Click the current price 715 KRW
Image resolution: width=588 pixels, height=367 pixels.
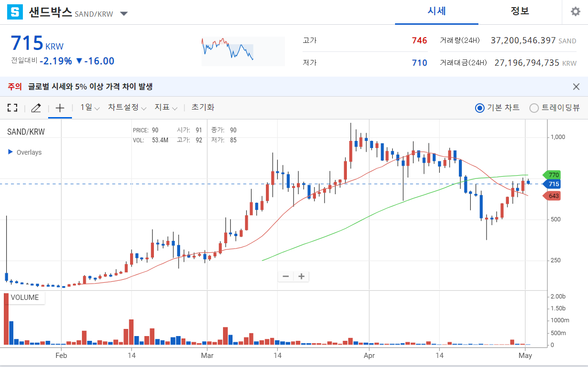pos(37,43)
